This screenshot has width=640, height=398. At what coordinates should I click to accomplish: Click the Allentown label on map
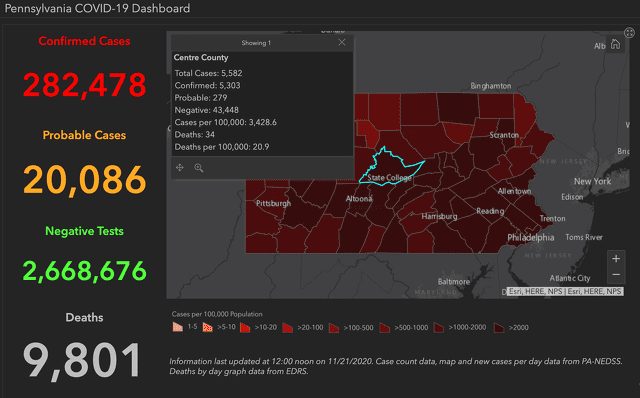[x=514, y=191]
